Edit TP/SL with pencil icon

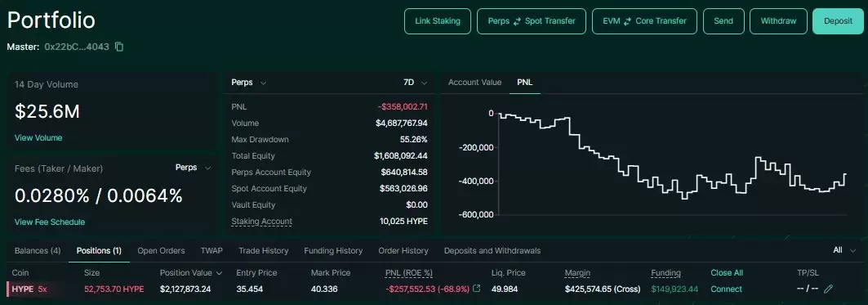tap(828, 289)
